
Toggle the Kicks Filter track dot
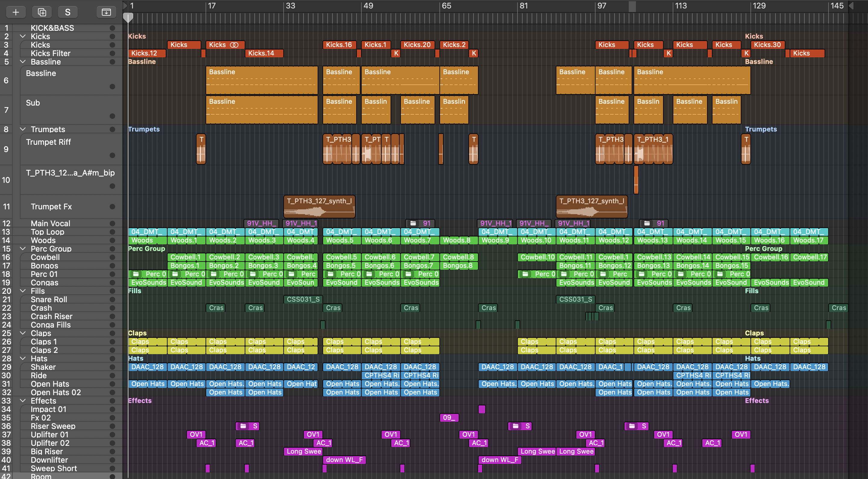112,53
